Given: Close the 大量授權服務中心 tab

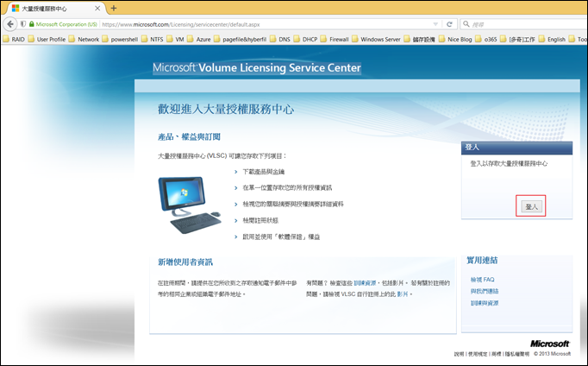Looking at the screenshot, I should (97, 8).
